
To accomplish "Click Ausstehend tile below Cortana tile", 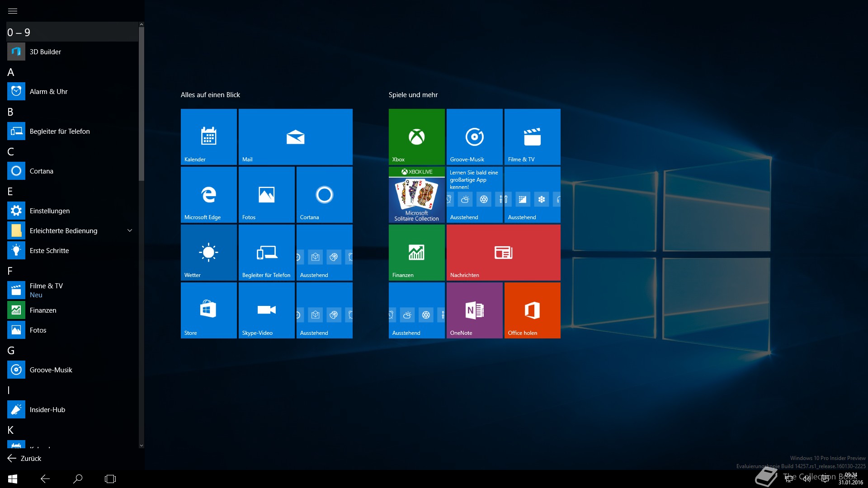I will [x=325, y=253].
